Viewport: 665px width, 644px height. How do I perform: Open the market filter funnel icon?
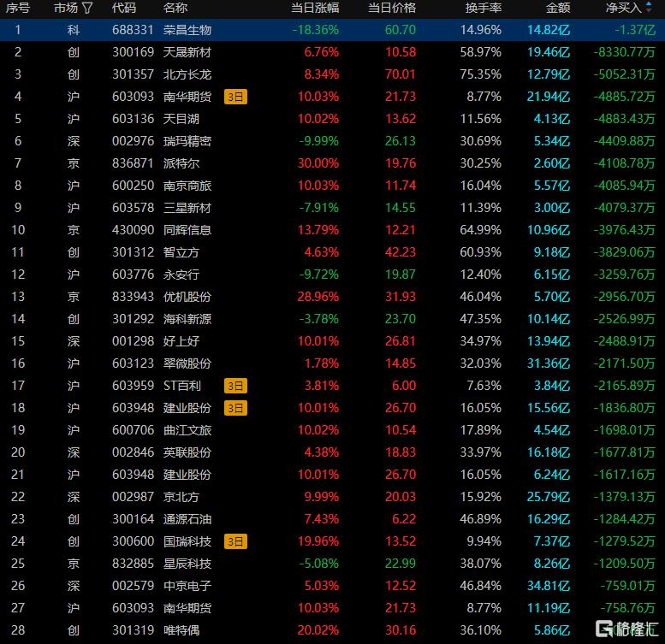click(x=87, y=8)
